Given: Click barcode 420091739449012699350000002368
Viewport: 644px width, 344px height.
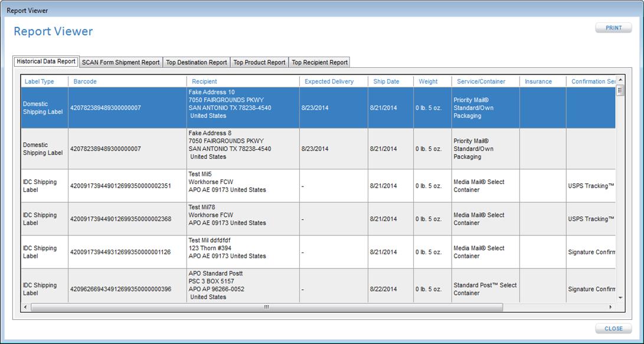Looking at the screenshot, I should point(120,219).
